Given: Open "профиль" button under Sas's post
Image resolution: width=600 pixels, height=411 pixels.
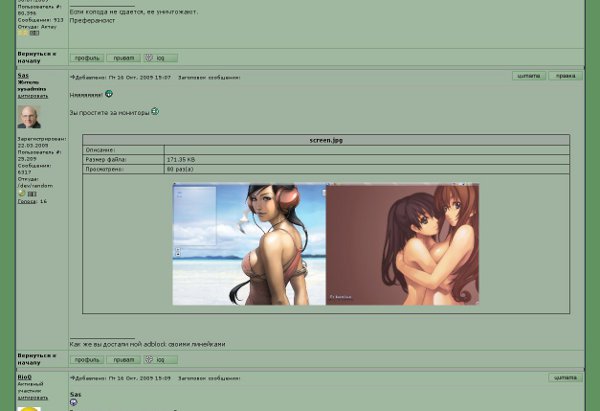Looking at the screenshot, I should [87, 360].
